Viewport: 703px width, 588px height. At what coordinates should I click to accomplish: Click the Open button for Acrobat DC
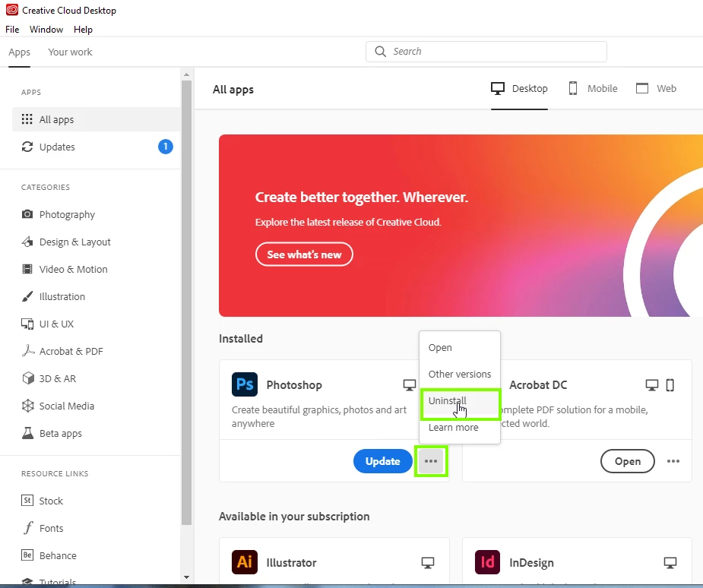coord(627,461)
